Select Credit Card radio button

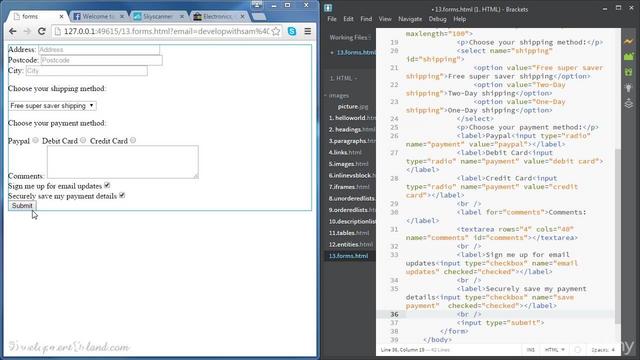point(133,140)
